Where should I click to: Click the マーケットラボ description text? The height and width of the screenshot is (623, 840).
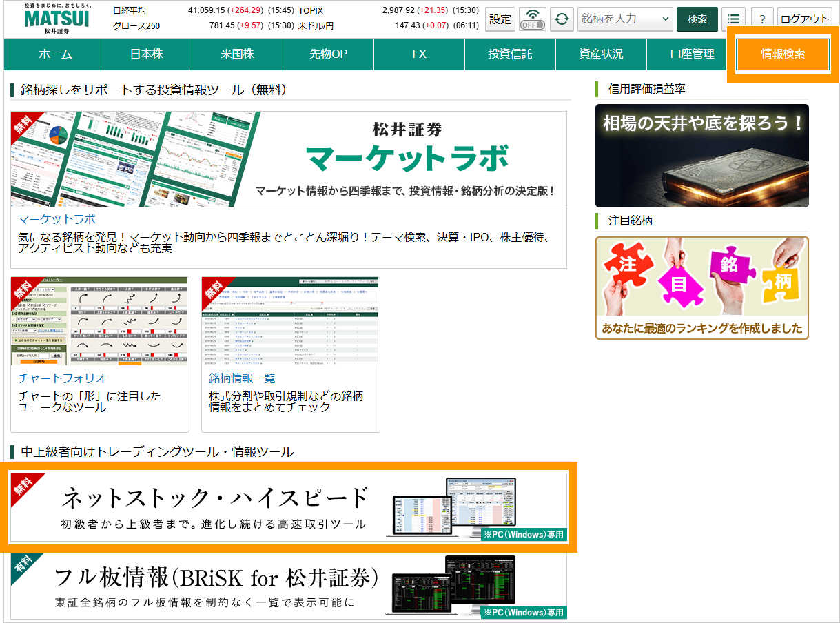point(284,243)
